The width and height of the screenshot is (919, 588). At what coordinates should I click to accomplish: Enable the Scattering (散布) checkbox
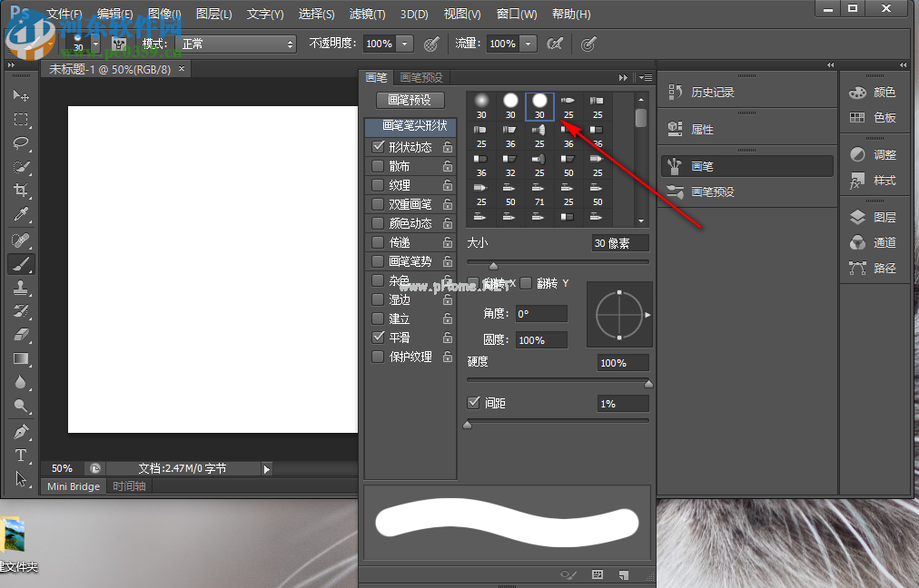(x=378, y=166)
